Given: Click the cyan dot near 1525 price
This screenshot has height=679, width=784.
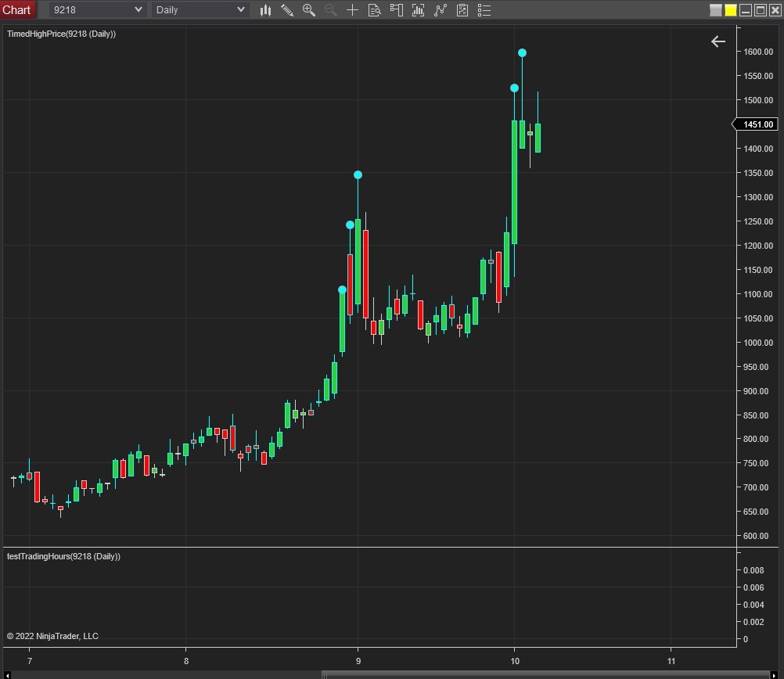Looking at the screenshot, I should click(x=515, y=88).
